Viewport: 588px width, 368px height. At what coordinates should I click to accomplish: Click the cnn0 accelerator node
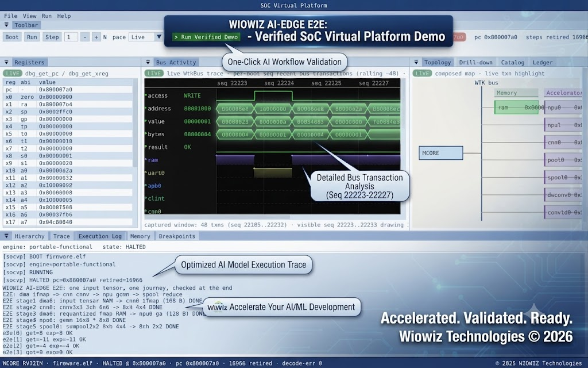point(563,143)
